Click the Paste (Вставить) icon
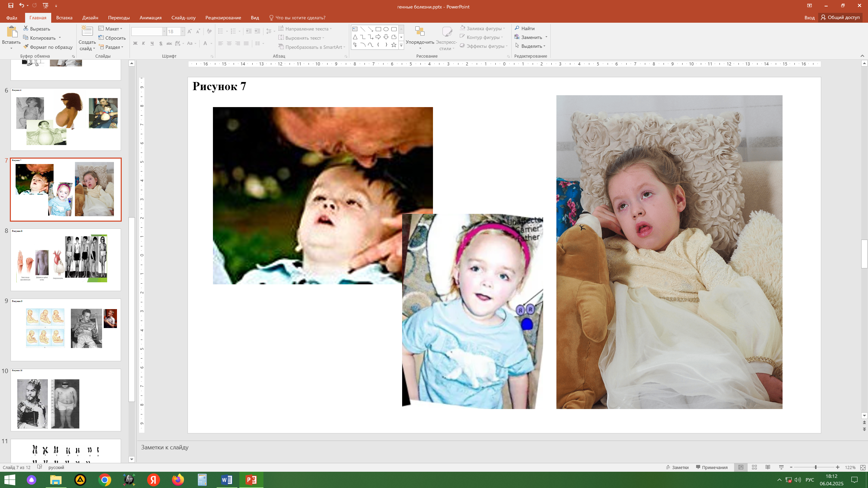Image resolution: width=868 pixels, height=488 pixels. click(x=12, y=32)
